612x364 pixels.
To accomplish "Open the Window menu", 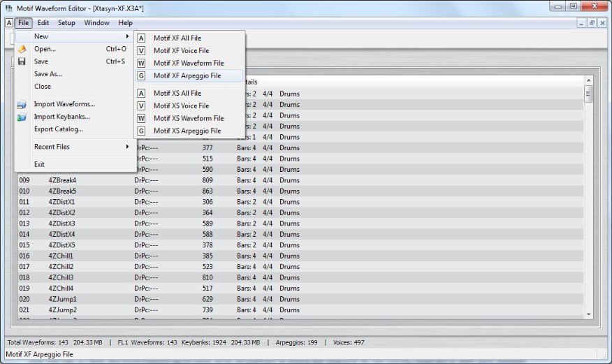I will (97, 23).
